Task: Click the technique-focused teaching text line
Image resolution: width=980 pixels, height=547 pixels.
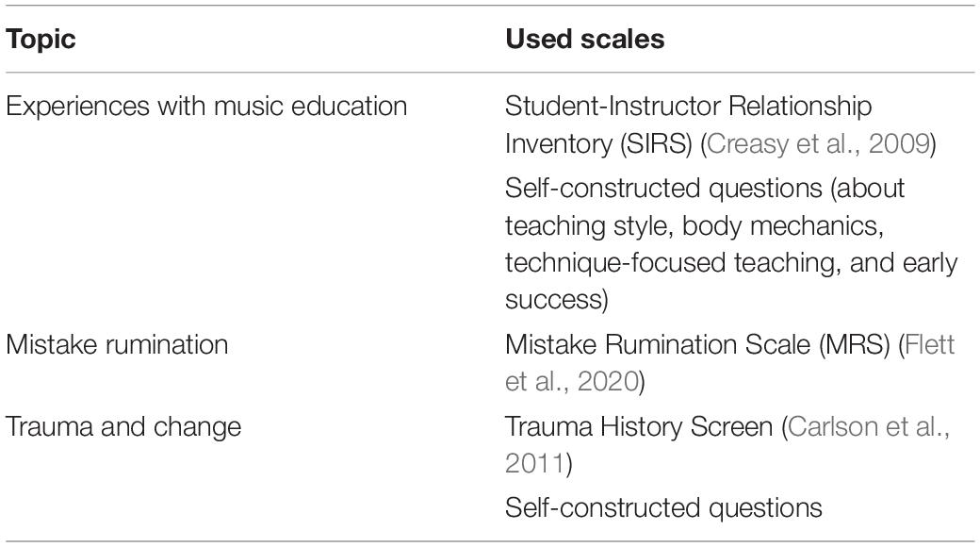Action: point(731,263)
